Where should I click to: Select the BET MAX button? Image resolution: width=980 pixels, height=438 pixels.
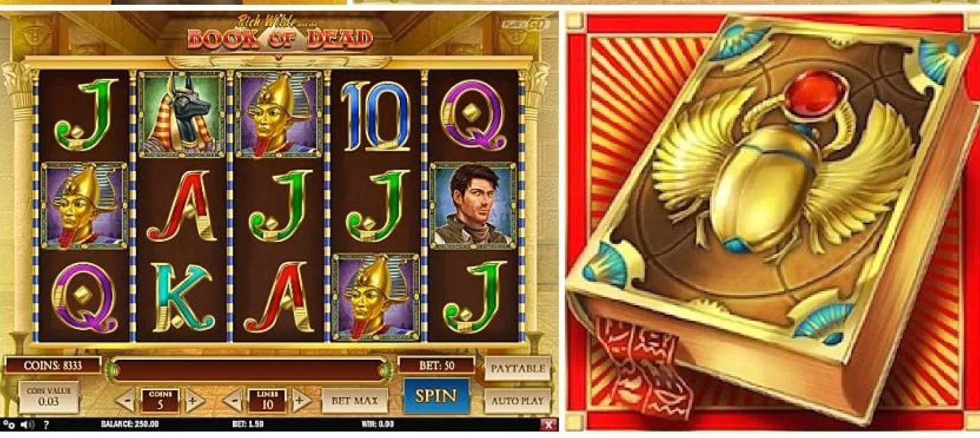pos(355,401)
